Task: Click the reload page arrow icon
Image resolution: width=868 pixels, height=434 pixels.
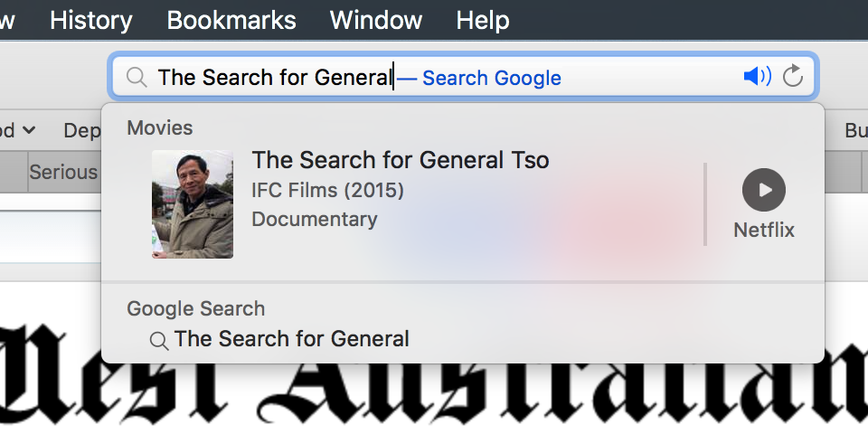Action: [x=793, y=76]
